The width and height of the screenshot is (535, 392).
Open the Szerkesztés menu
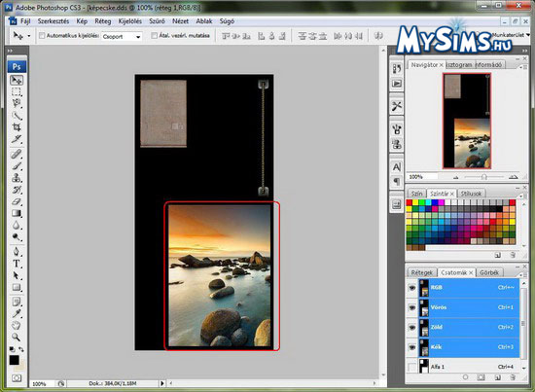[x=53, y=21]
